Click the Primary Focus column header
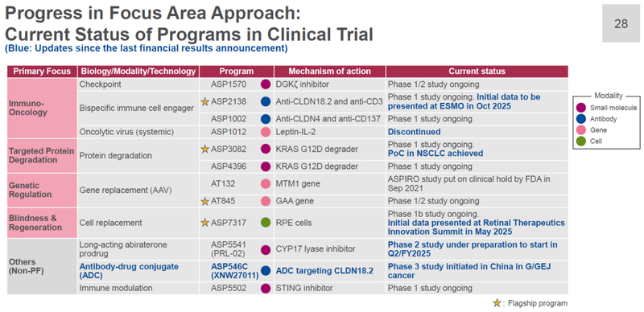This screenshot has width=644, height=312. pos(42,72)
